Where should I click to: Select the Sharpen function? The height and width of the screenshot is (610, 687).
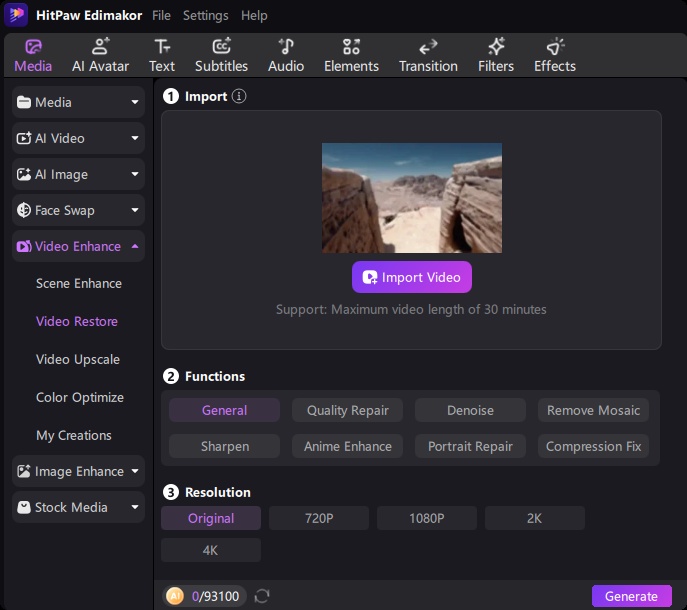click(224, 446)
